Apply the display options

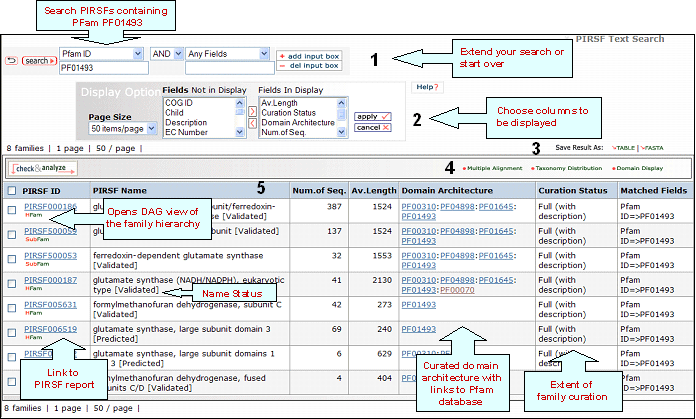coord(370,116)
